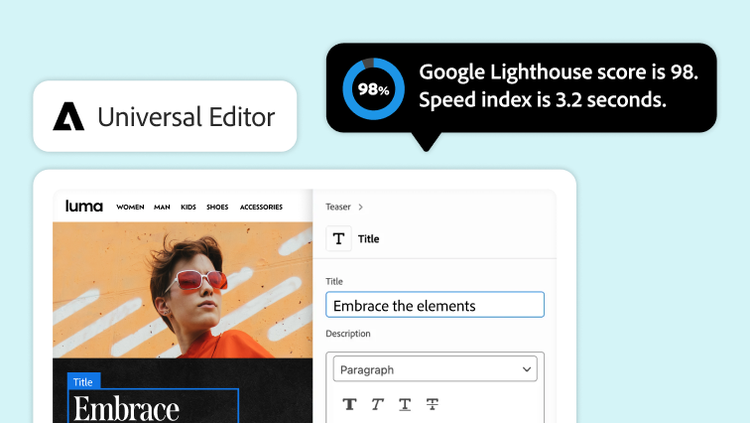This screenshot has width=750, height=423.
Task: Click the Teaser breadcrumb link
Action: coord(338,207)
